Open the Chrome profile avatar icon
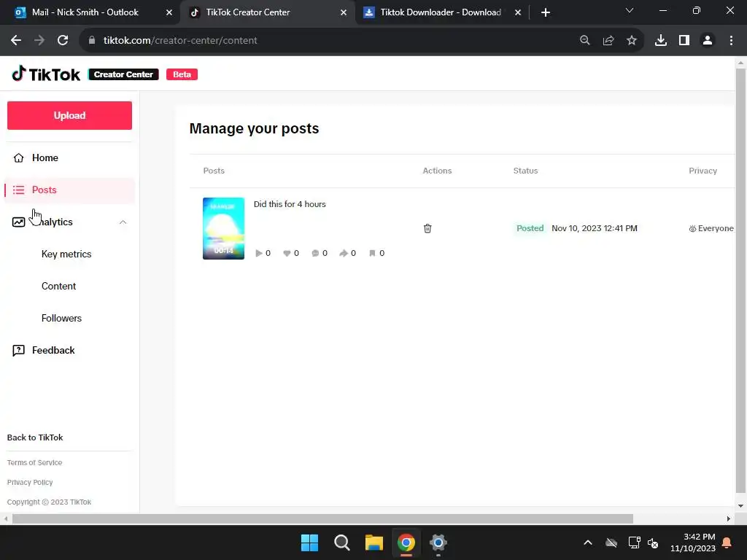 pos(708,41)
